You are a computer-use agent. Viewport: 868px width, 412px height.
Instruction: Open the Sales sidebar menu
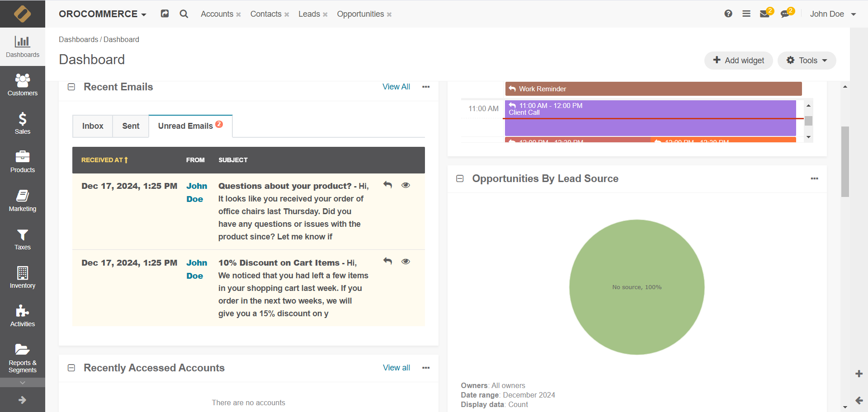(23, 124)
